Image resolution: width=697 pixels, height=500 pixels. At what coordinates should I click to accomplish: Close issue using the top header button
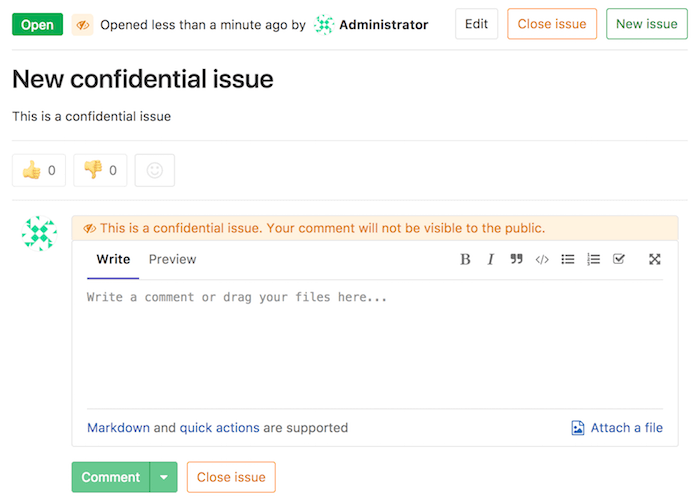pos(552,24)
